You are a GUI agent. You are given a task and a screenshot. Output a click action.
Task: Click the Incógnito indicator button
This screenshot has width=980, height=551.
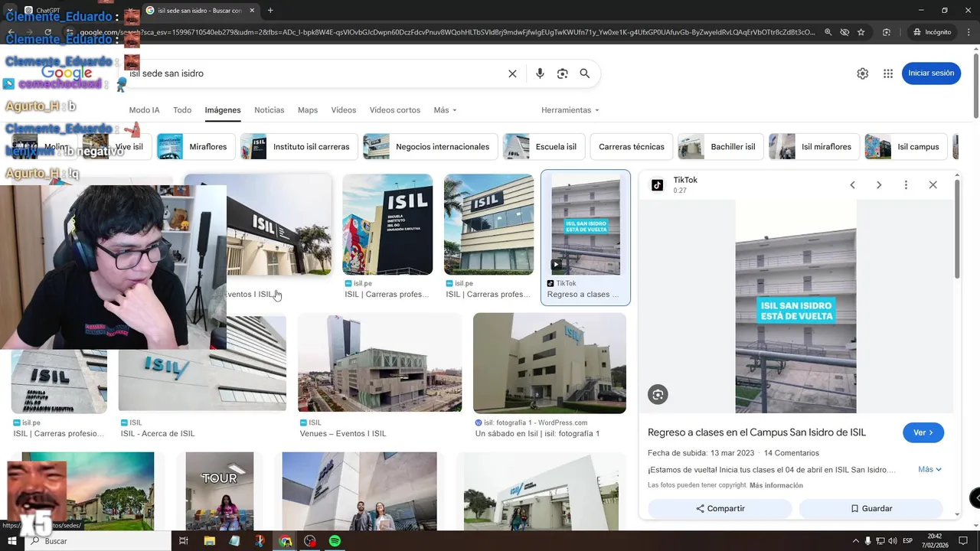coord(932,32)
